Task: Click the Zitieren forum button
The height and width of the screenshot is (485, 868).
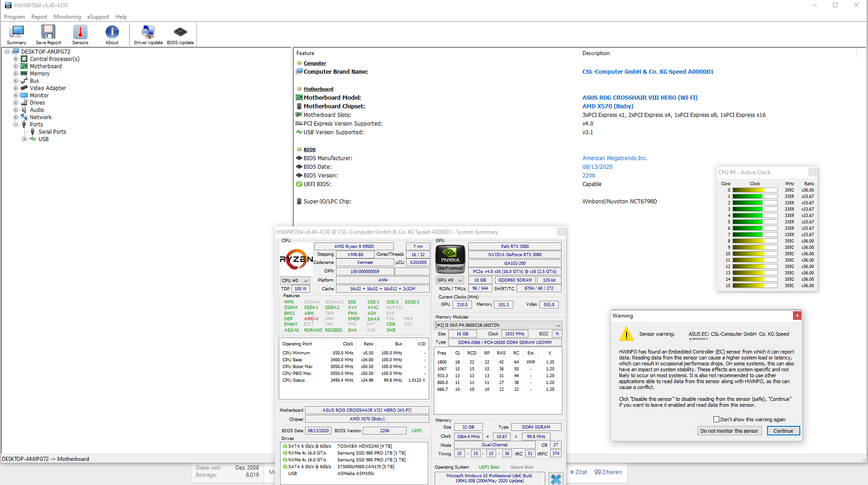Action: pyautogui.click(x=608, y=472)
